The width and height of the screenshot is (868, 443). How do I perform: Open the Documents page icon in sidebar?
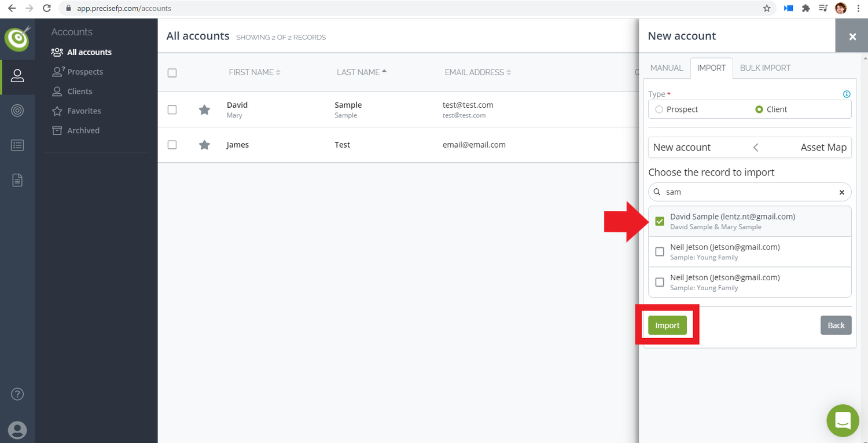[17, 180]
